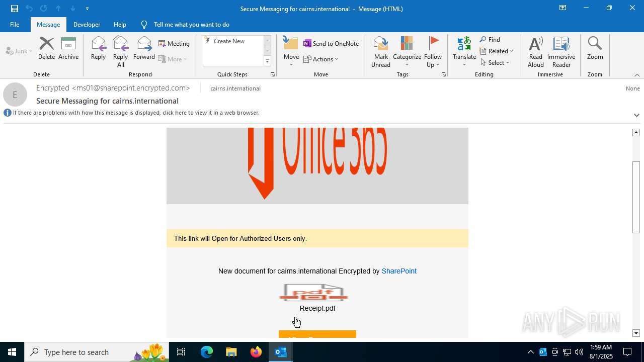Click the Receipt.pdf document icon
The height and width of the screenshot is (362, 644).
click(x=314, y=293)
